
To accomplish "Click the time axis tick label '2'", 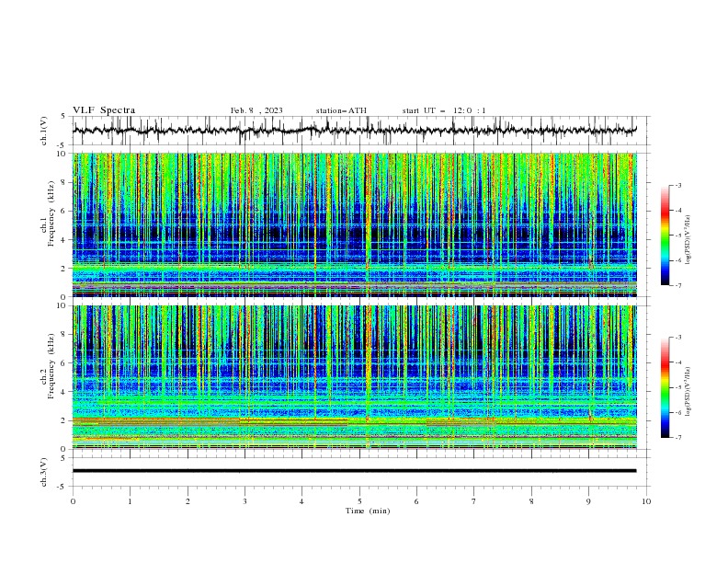I will click(x=188, y=501).
